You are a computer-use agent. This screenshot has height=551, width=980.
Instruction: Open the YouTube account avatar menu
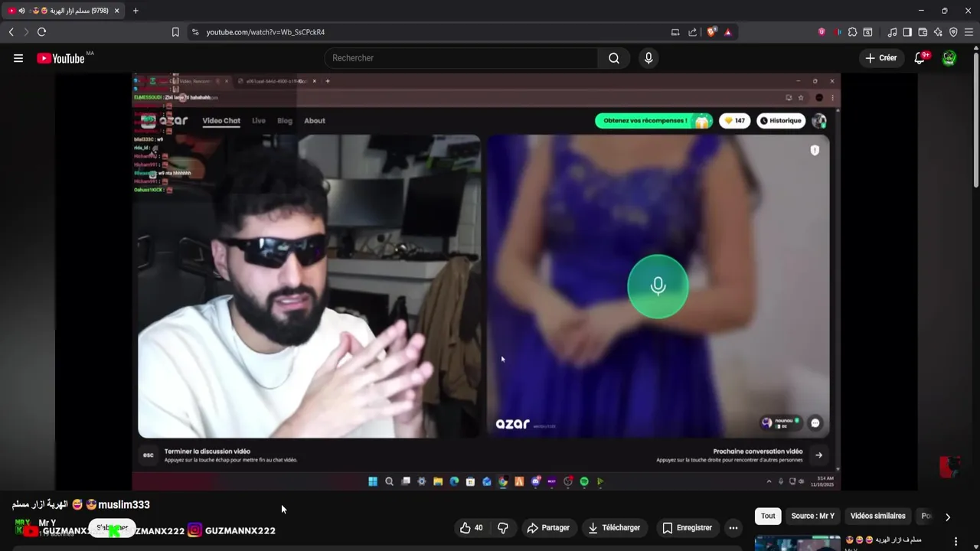pos(949,58)
